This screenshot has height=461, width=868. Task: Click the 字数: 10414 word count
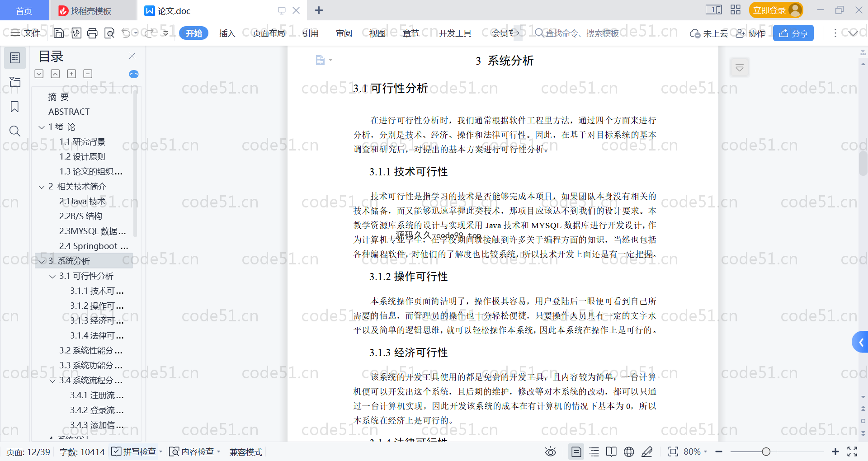click(82, 452)
